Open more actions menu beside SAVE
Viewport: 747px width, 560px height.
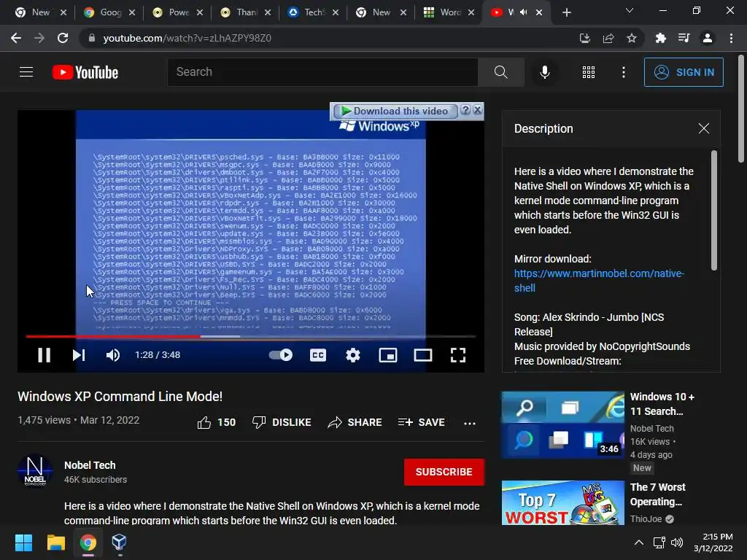tap(469, 423)
